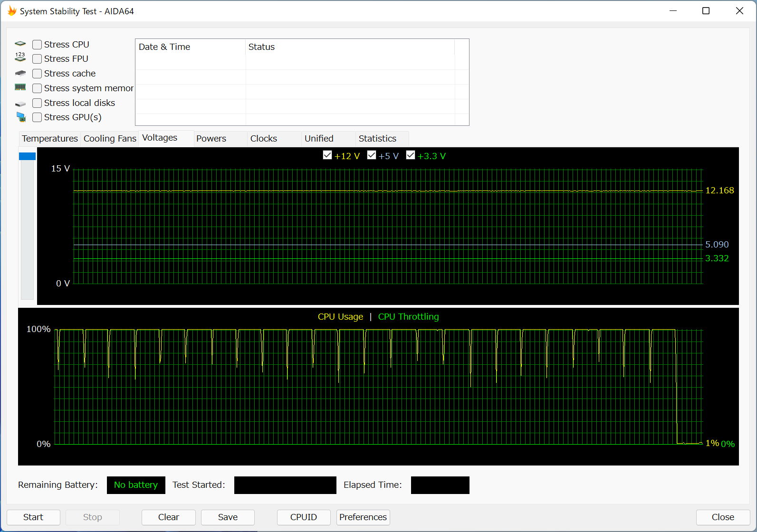Enable the Stress CPU checkbox

(37, 45)
